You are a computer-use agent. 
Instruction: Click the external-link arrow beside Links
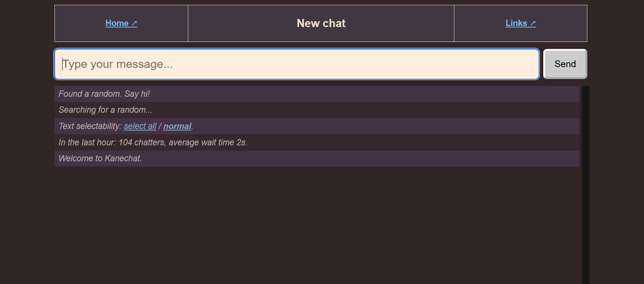pos(533,22)
